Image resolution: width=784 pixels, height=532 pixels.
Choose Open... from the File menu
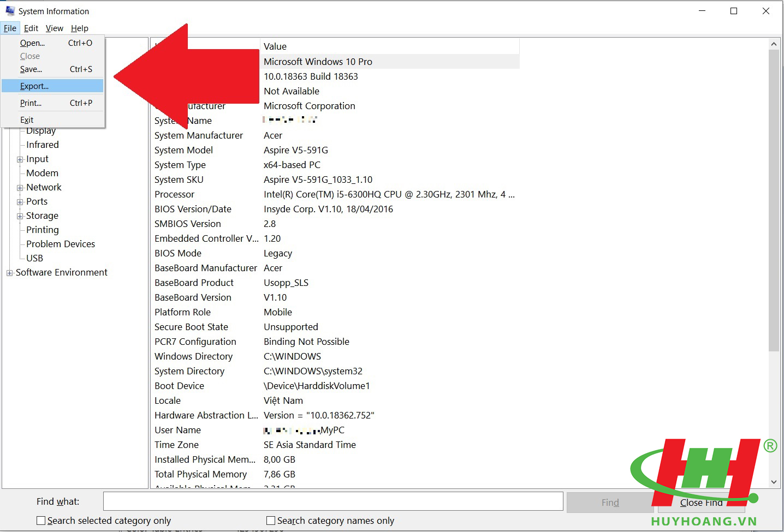coord(52,43)
